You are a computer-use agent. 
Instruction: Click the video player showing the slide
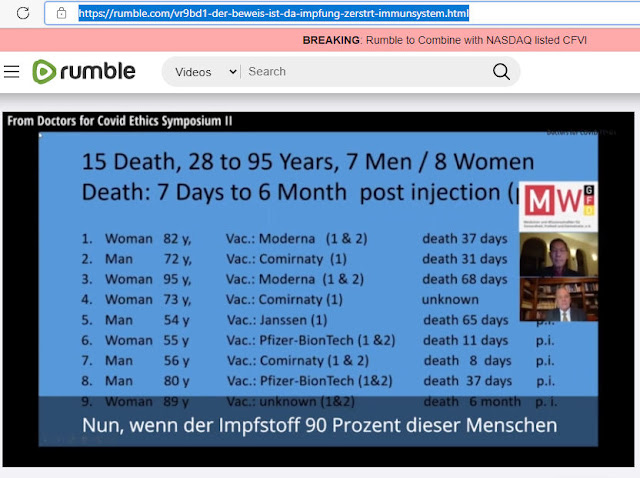pos(318,289)
